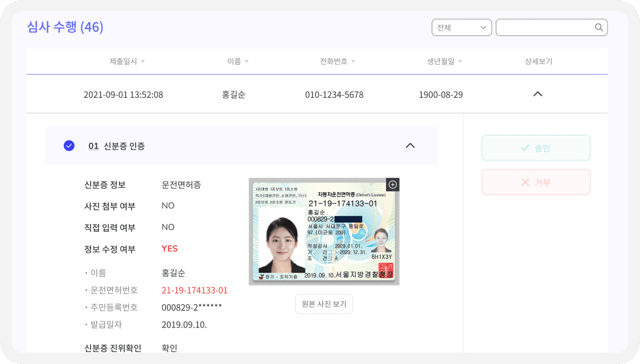The height and width of the screenshot is (364, 640).
Task: Zoom the license image with plus icon
Action: pos(393,185)
